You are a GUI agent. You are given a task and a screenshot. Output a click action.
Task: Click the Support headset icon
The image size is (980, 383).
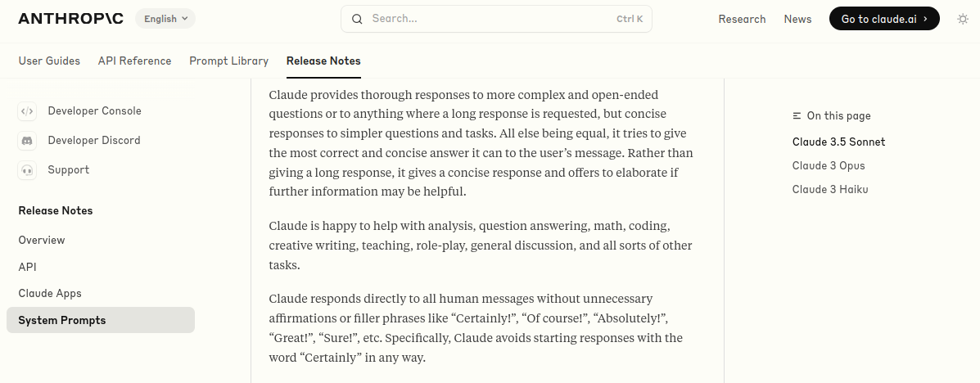(x=27, y=170)
